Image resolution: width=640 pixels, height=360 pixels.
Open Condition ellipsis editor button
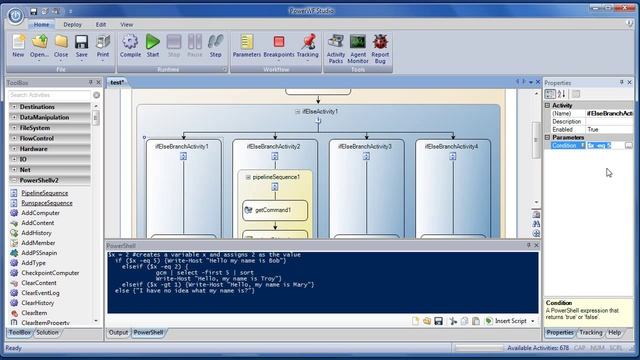[629, 146]
